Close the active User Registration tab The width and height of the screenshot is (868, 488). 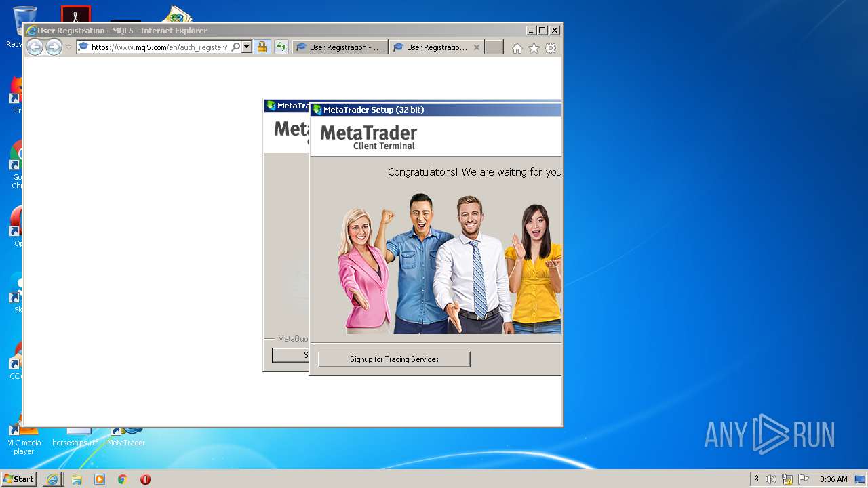[x=477, y=47]
